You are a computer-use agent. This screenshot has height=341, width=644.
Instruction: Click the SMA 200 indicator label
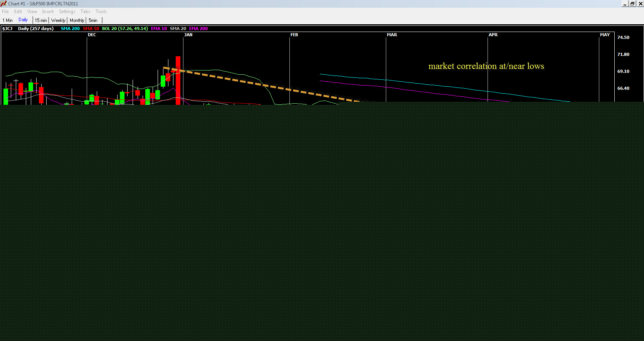(70, 29)
